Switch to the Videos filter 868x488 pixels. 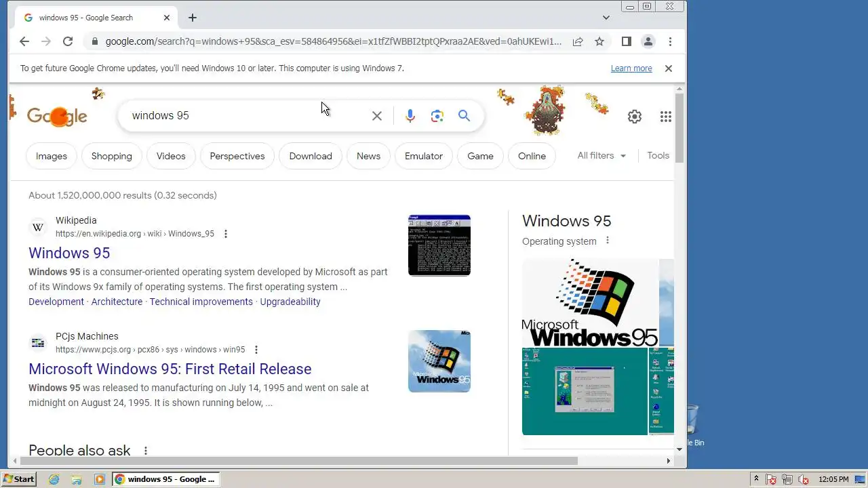[171, 156]
